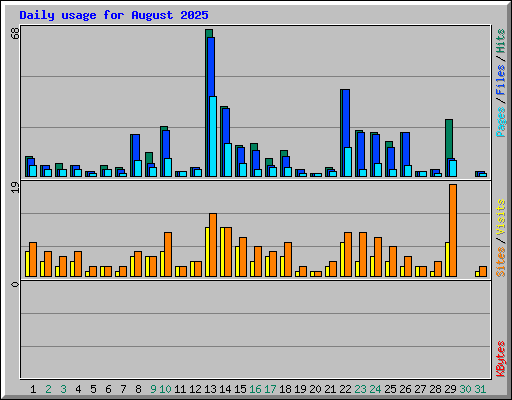Click the y-axis maximum value 68
The height and width of the screenshot is (400, 512).
tap(15, 33)
